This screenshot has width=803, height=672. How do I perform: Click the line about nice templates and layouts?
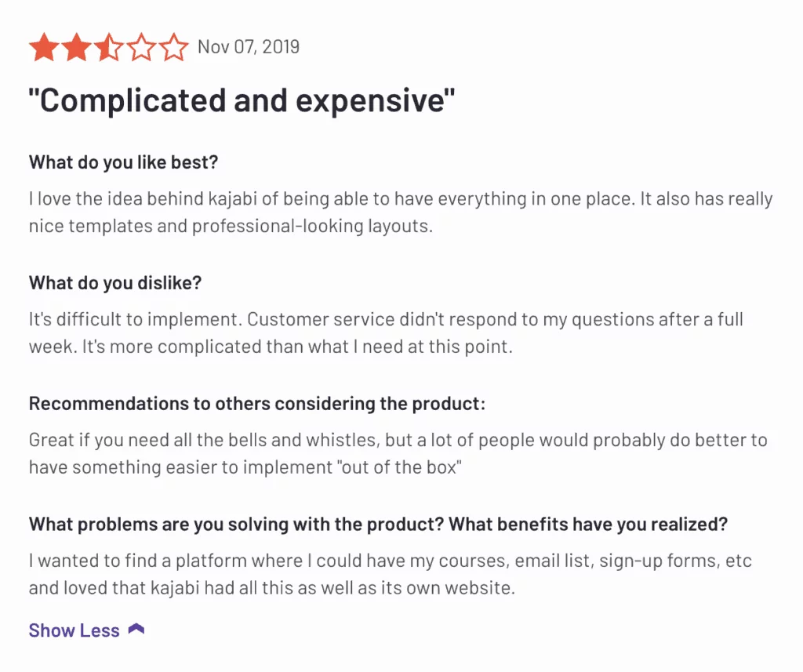tap(231, 226)
